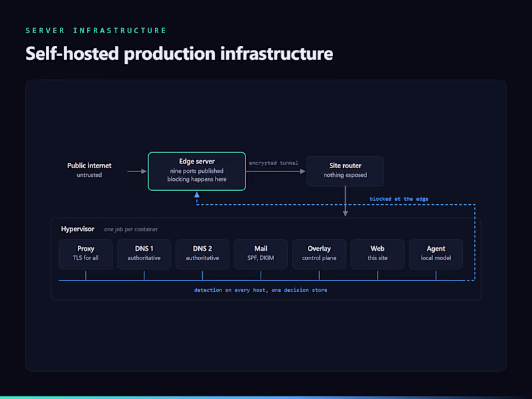Select the Site router node

[345, 171]
